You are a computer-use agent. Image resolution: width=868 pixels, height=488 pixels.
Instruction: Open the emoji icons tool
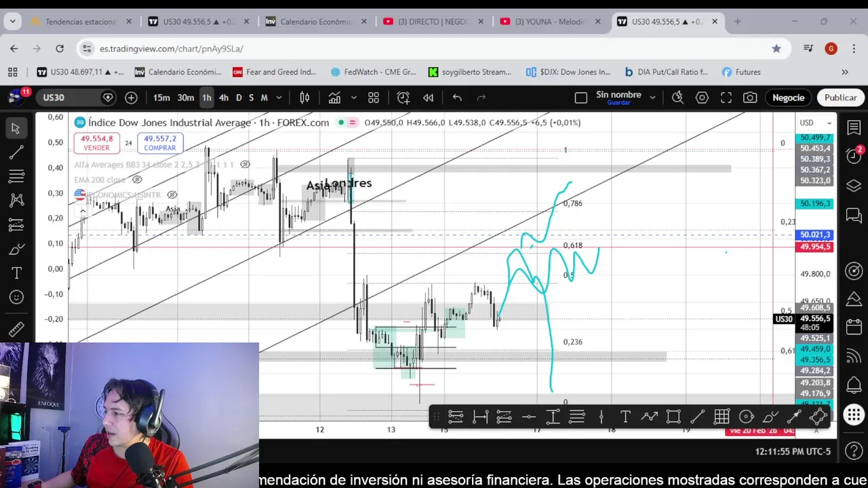tap(16, 297)
